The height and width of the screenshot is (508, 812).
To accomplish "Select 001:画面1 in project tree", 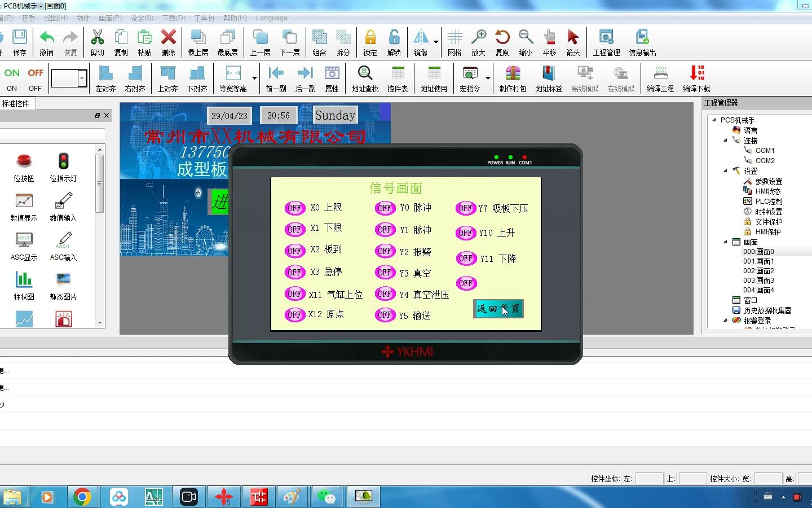I will tap(758, 261).
